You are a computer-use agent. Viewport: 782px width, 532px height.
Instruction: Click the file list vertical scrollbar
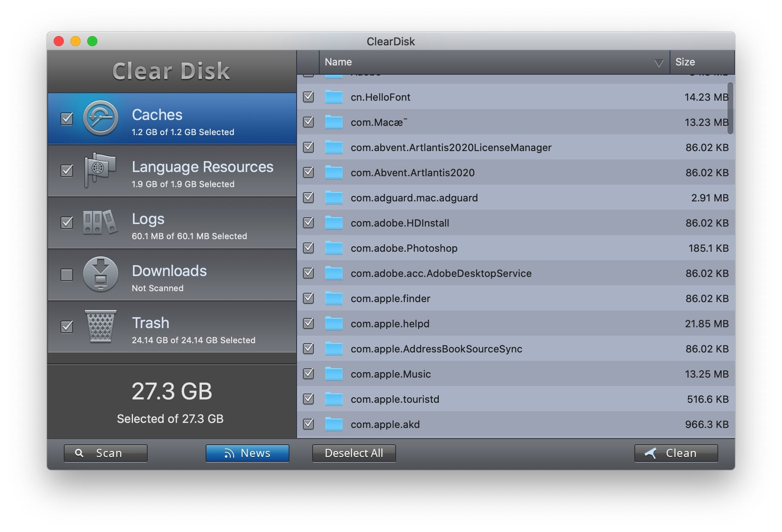click(730, 108)
